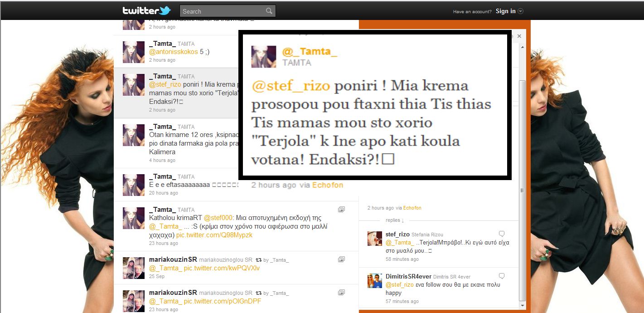Screen dimensions: 644x313
Task: Click retweet icon on the pOIGnDPF tweet
Action: (259, 293)
